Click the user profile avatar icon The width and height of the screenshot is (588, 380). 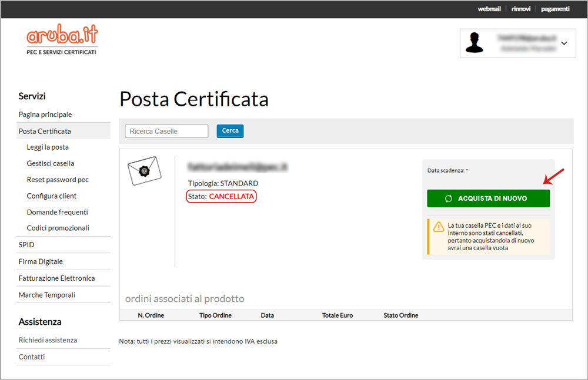pos(474,43)
